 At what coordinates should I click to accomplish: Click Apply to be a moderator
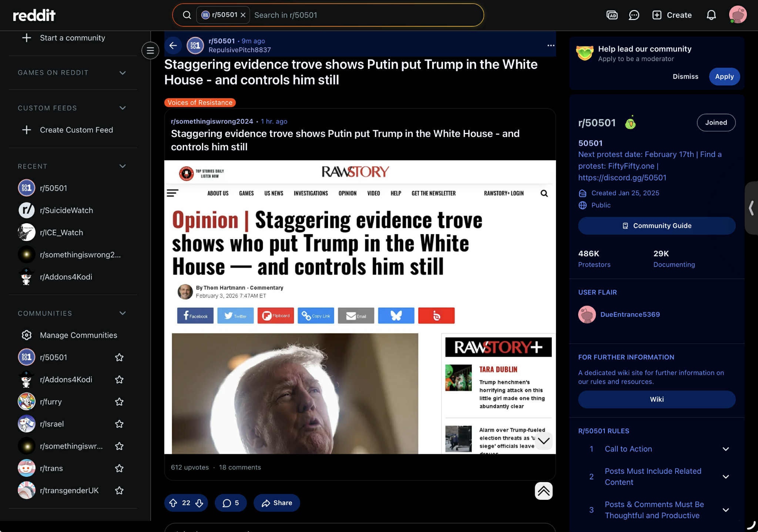click(x=724, y=77)
